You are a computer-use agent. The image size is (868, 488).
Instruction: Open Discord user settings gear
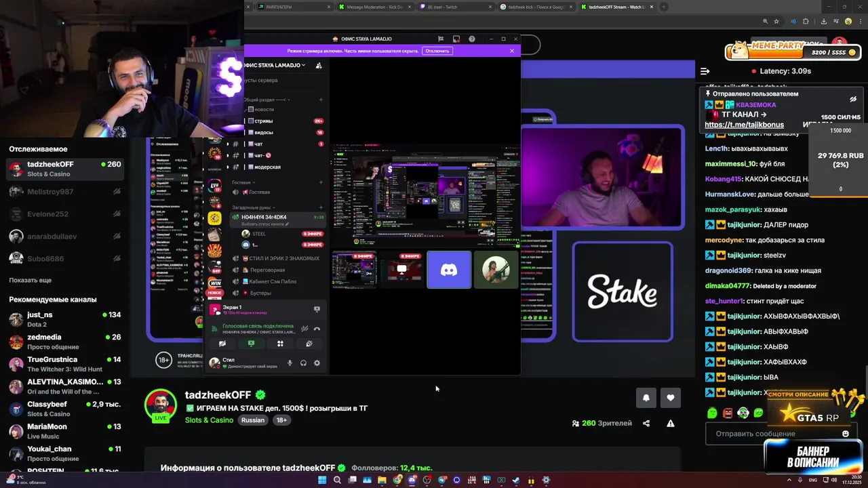tap(317, 363)
